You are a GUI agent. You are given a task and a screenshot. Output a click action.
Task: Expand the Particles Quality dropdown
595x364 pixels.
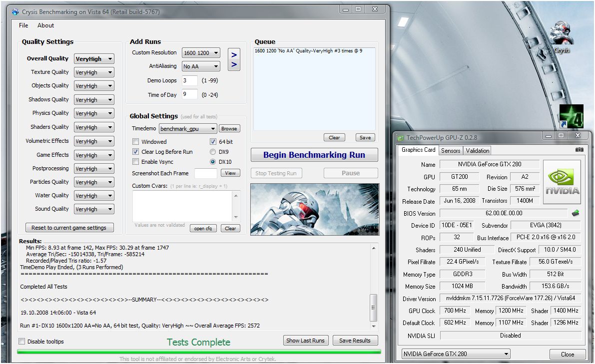click(x=94, y=182)
